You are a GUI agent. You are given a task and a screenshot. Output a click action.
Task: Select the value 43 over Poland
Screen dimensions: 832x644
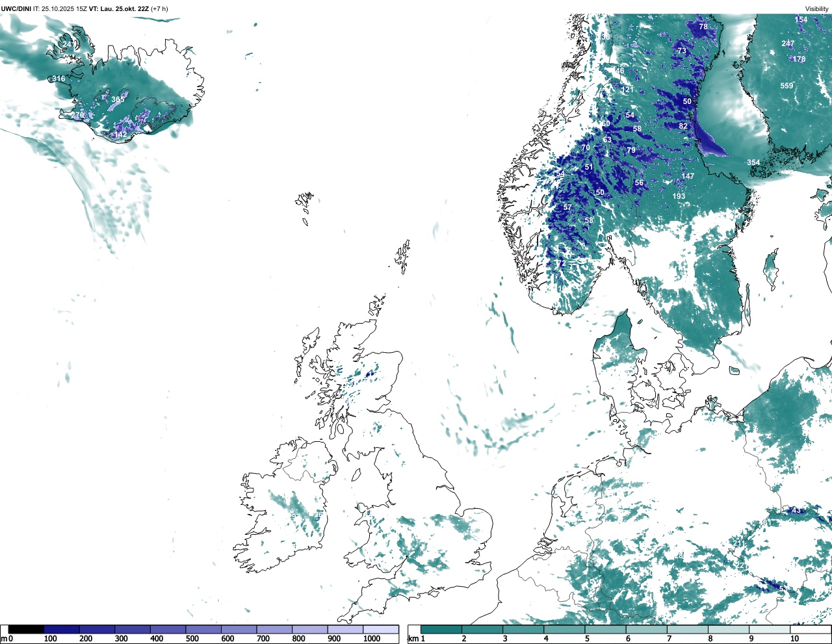(x=796, y=511)
